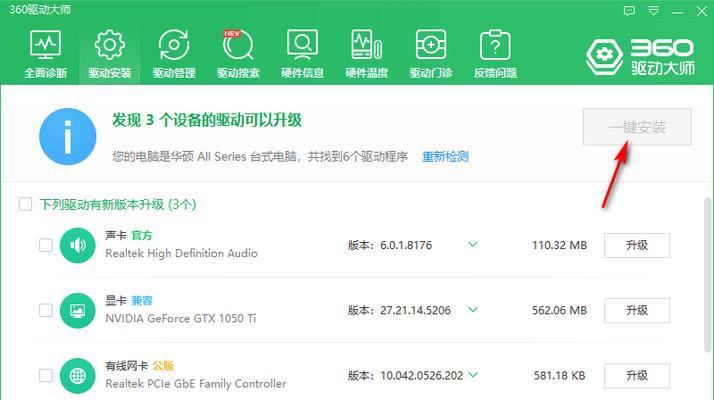The image size is (714, 400).
Task: Expand version dropdown for 10.042.0526.202
Action: [473, 375]
